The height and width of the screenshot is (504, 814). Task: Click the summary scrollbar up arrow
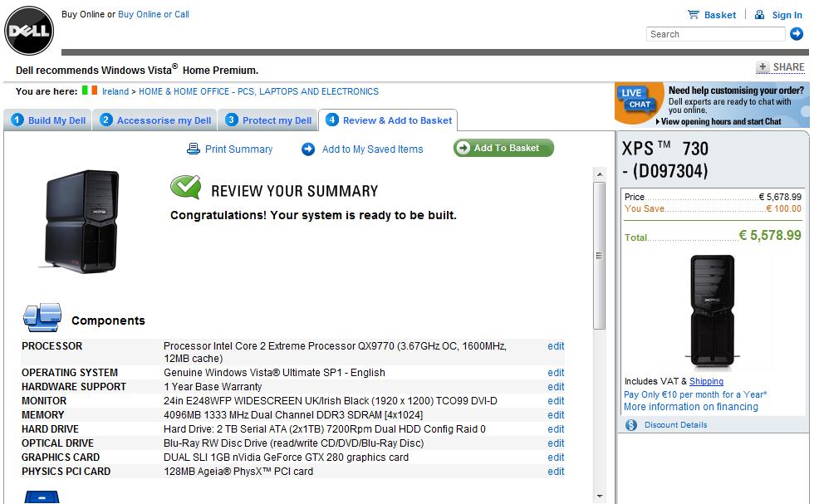(599, 174)
